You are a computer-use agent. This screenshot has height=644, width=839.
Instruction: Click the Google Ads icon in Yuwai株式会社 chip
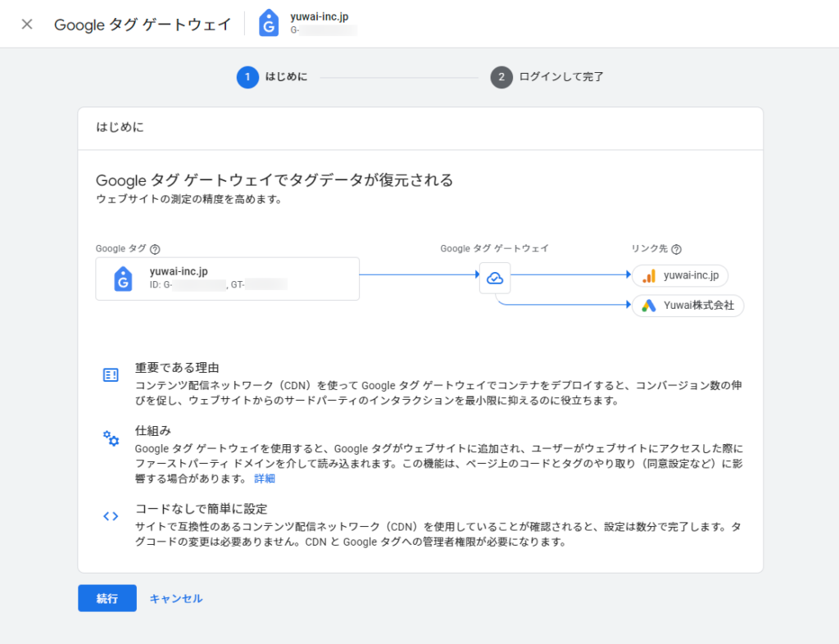pyautogui.click(x=649, y=306)
